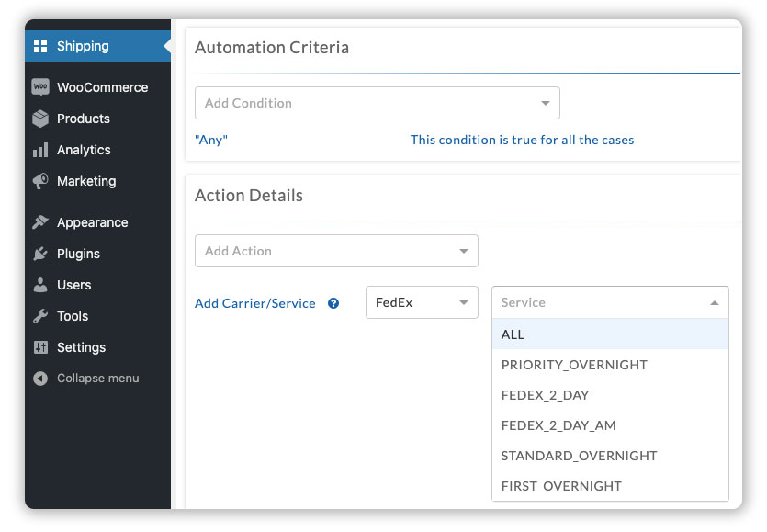767x532 pixels.
Task: Click the "Any" condition link
Action: (x=211, y=140)
